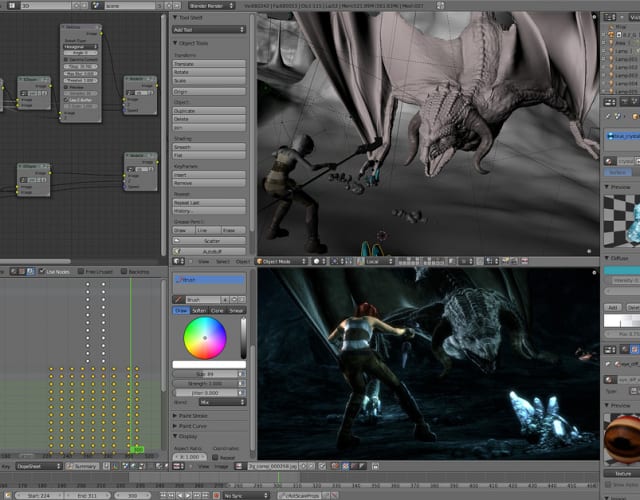Click the cyan Diffuse color swatch
Image resolution: width=640 pixels, height=500 pixels.
622,270
